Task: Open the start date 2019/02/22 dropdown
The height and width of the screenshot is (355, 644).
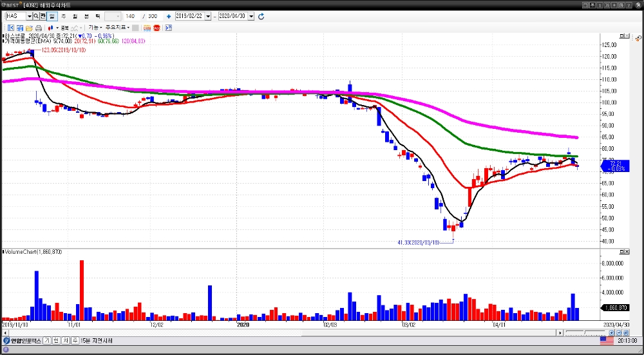Action: (208, 15)
